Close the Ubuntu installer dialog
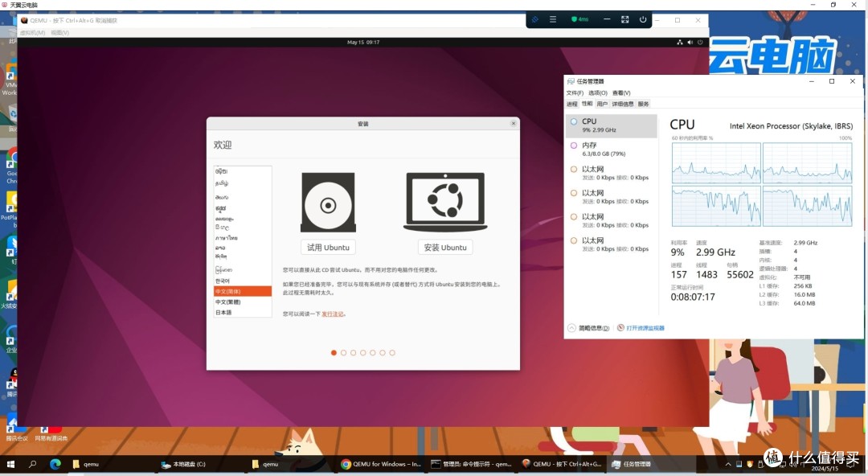Image resolution: width=868 pixels, height=476 pixels. [513, 124]
